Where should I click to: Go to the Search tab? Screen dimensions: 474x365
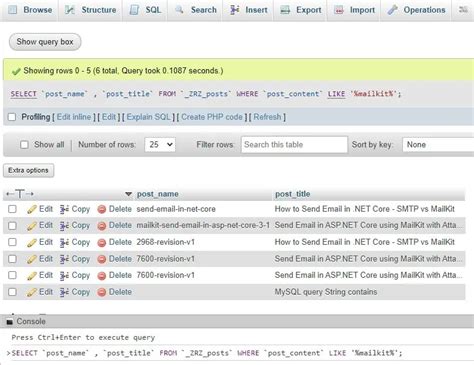click(x=195, y=10)
